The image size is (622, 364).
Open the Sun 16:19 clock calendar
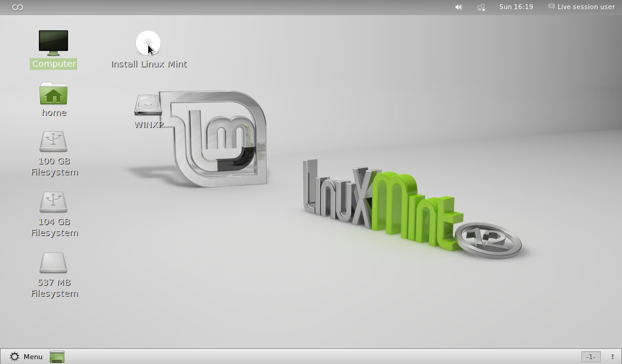pos(516,7)
